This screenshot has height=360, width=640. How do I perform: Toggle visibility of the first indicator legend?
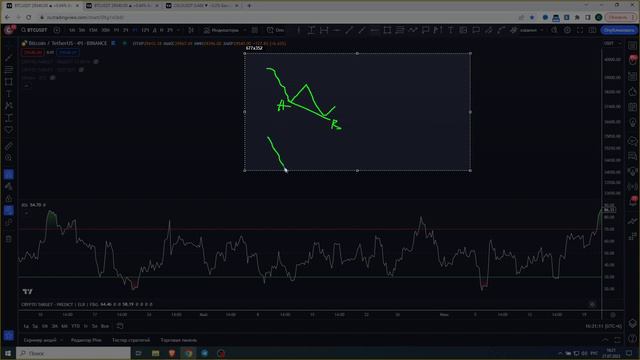[x=96, y=62]
